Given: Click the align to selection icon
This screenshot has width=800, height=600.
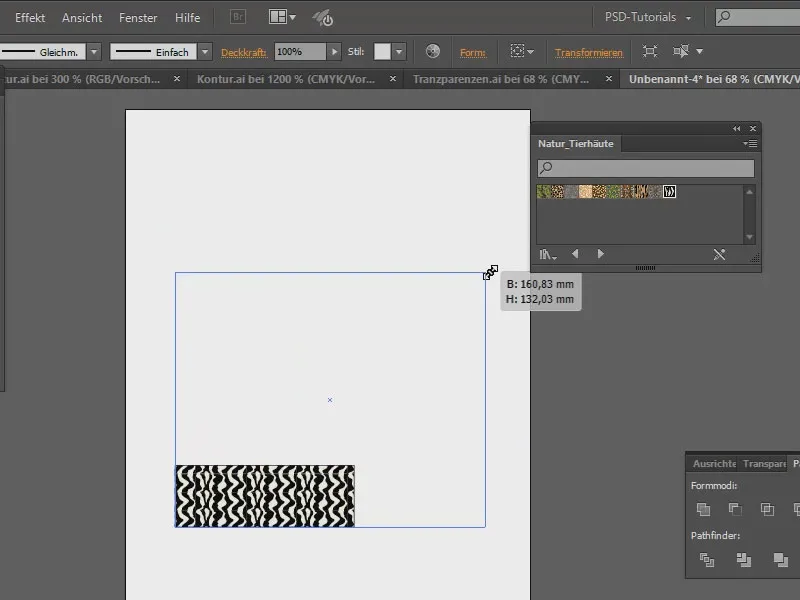Looking at the screenshot, I should (517, 51).
